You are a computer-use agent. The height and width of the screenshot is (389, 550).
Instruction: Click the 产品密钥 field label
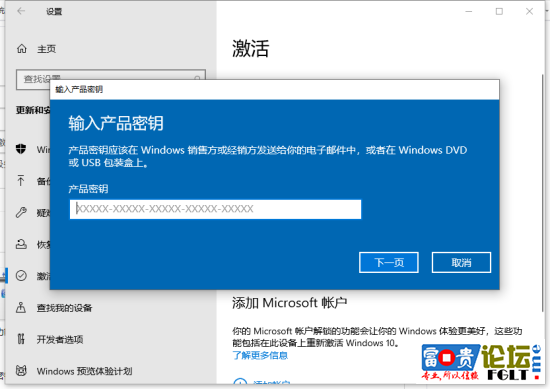click(88, 189)
